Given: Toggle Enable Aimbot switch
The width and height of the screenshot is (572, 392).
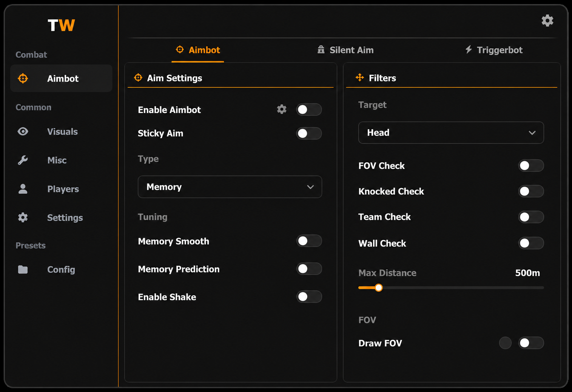Looking at the screenshot, I should pyautogui.click(x=309, y=110).
